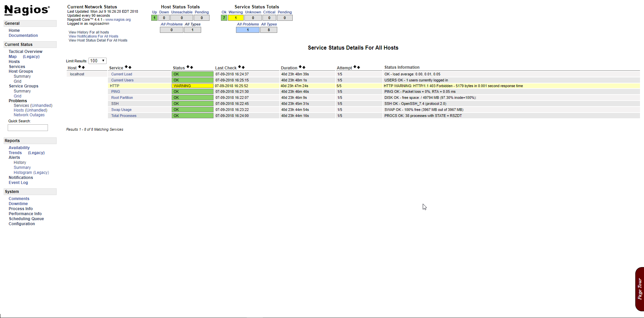This screenshot has height=318, width=644.
Task: Click the green Ok service count box
Action: point(224,18)
